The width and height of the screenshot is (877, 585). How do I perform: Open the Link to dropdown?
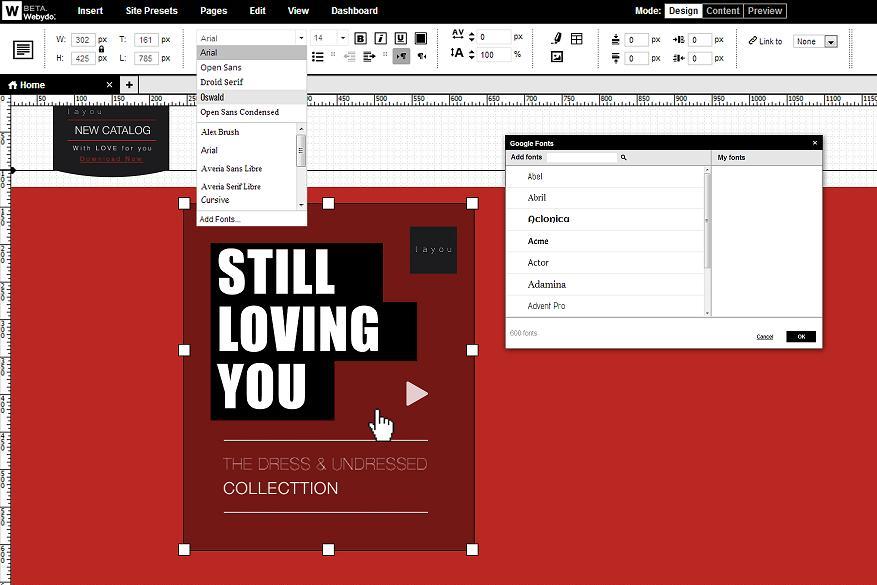[x=830, y=42]
